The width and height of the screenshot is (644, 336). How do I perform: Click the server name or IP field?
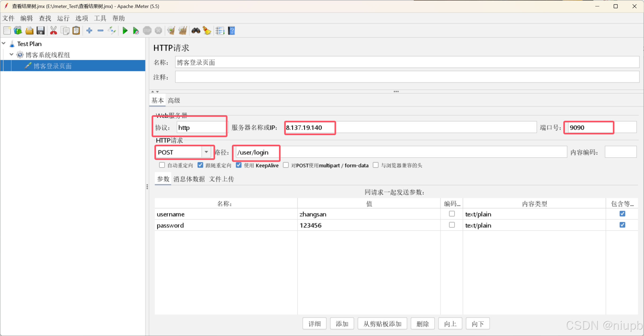410,127
